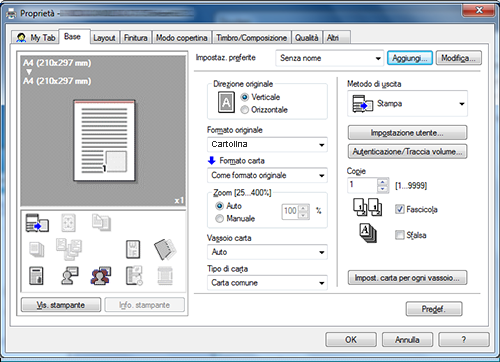Open the Finitura tab
This screenshot has width=500, height=362.
(x=135, y=38)
